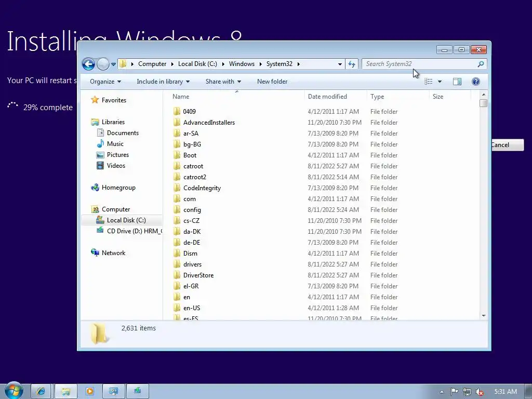This screenshot has height=399, width=532.
Task: Open recent pages dropdown beside nav arrows
Action: coord(113,64)
